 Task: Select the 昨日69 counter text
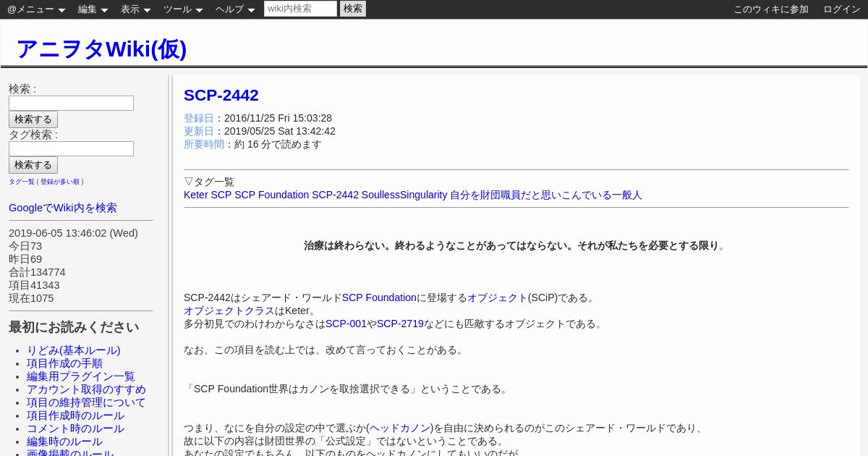(25, 259)
